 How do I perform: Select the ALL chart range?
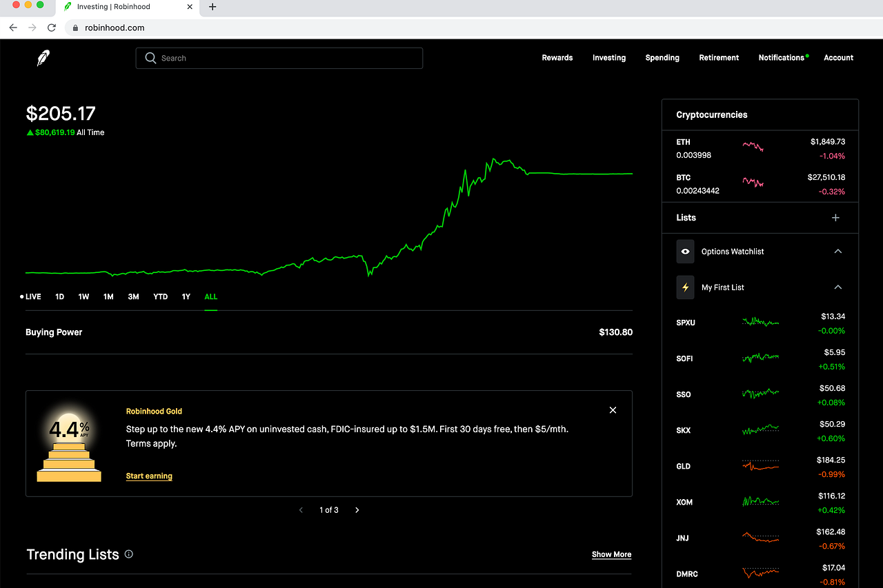coord(210,297)
